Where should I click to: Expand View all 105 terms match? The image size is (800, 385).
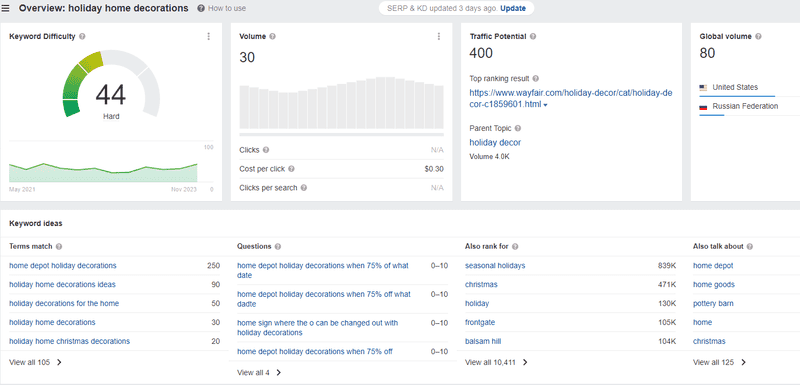[35, 362]
